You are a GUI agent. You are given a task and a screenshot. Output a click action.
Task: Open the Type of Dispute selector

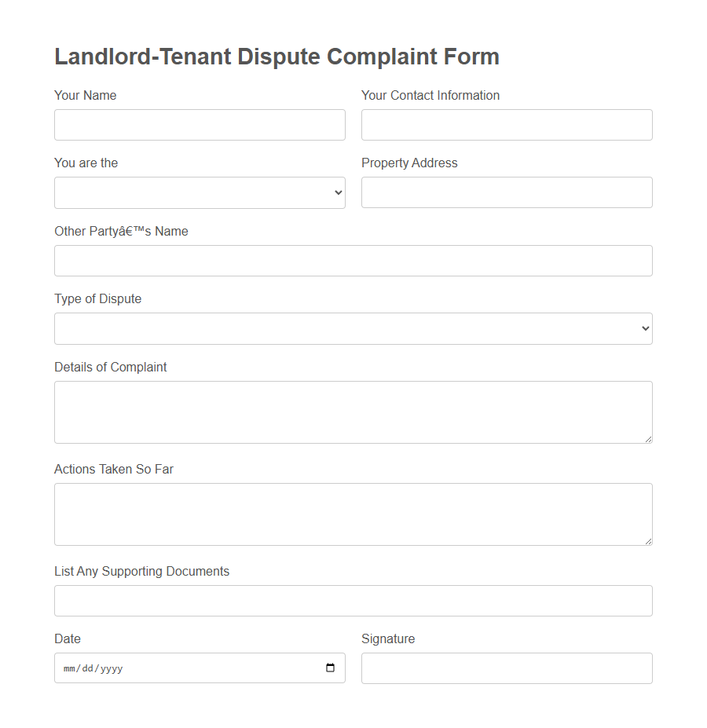[353, 328]
